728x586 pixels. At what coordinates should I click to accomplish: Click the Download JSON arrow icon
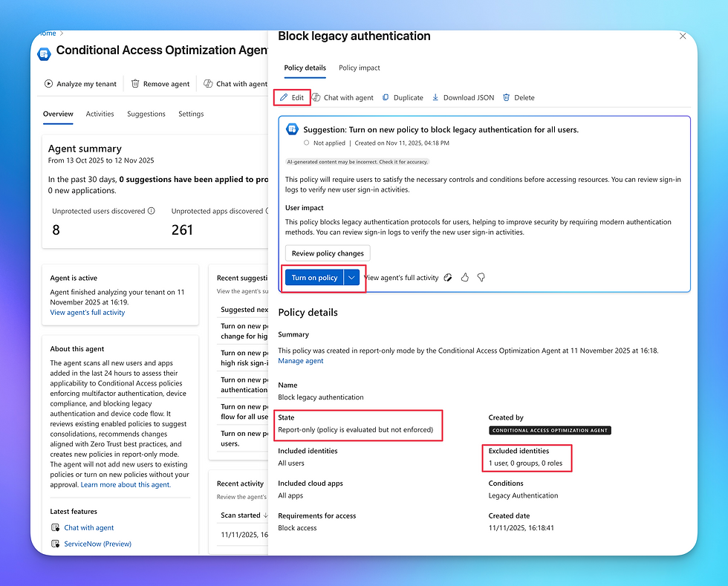coord(435,97)
